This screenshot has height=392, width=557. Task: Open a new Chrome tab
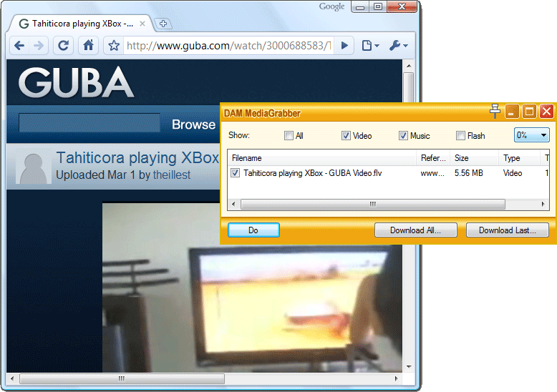163,24
